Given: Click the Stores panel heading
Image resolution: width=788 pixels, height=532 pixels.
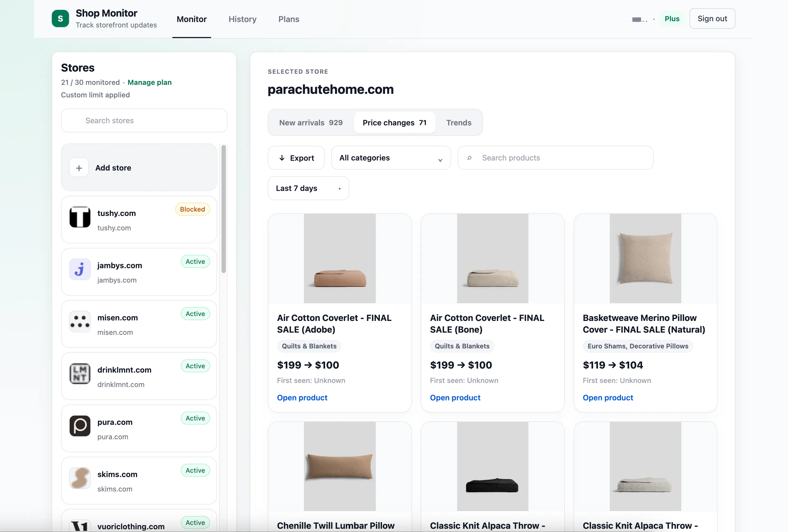Looking at the screenshot, I should point(78,68).
